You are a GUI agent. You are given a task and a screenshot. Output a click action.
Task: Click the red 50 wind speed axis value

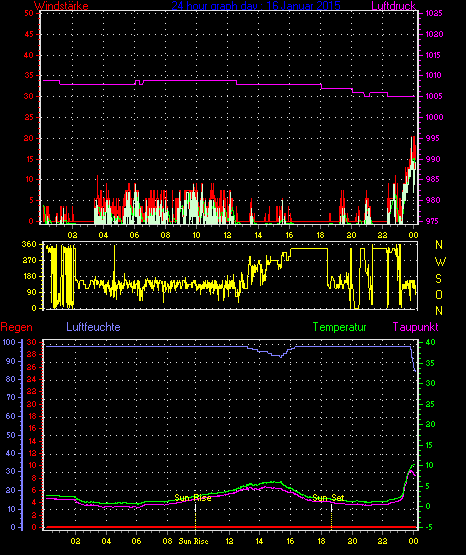29,13
